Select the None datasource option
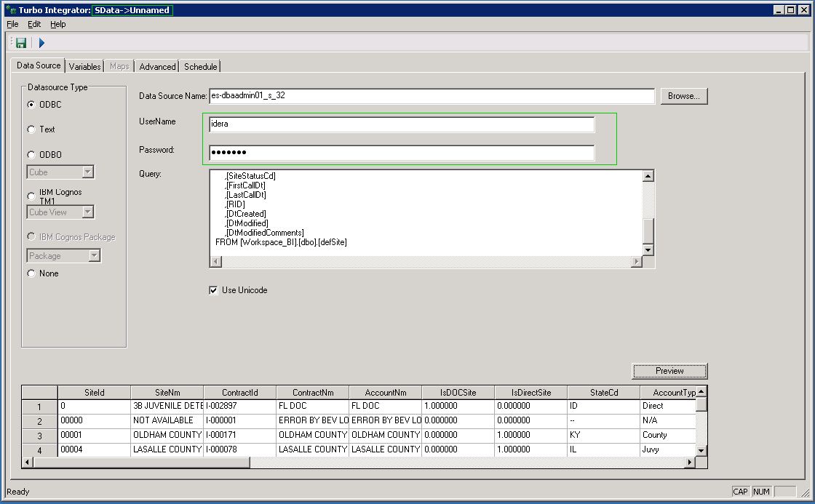The width and height of the screenshot is (815, 504). click(x=31, y=273)
